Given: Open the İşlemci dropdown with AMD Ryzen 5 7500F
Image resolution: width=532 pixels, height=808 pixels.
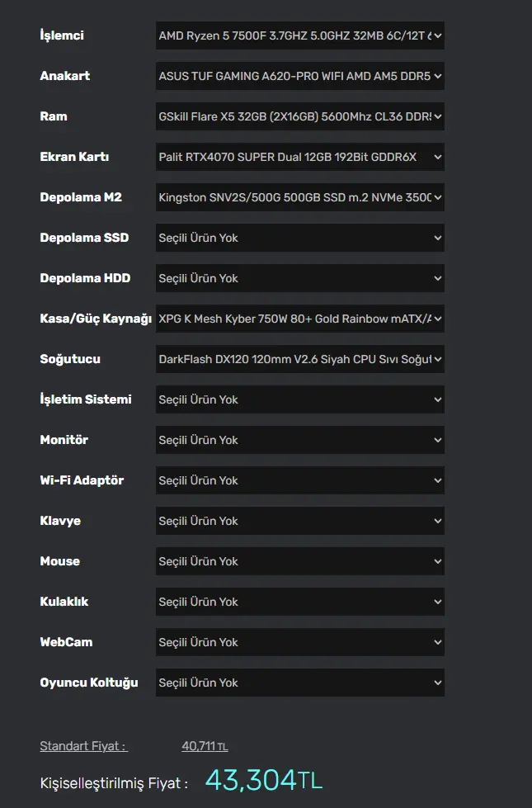Looking at the screenshot, I should 299,35.
